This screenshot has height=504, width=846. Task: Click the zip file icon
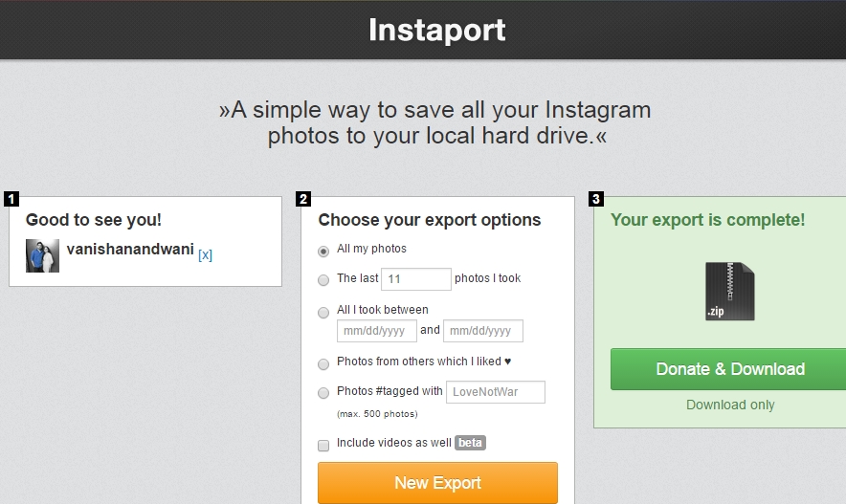(729, 292)
